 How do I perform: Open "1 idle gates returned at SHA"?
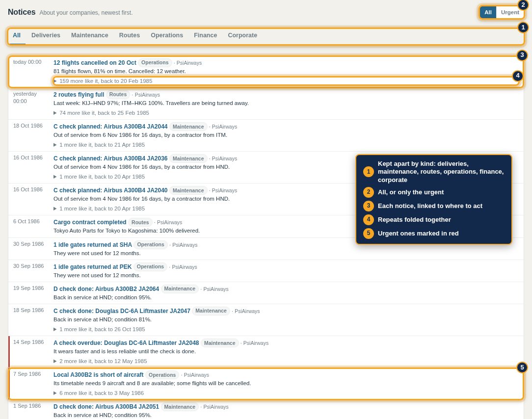pos(93,245)
